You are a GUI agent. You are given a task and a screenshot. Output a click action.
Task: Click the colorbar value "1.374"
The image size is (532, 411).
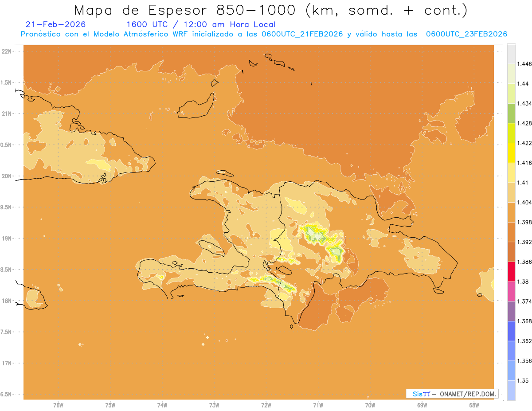pos(524,301)
